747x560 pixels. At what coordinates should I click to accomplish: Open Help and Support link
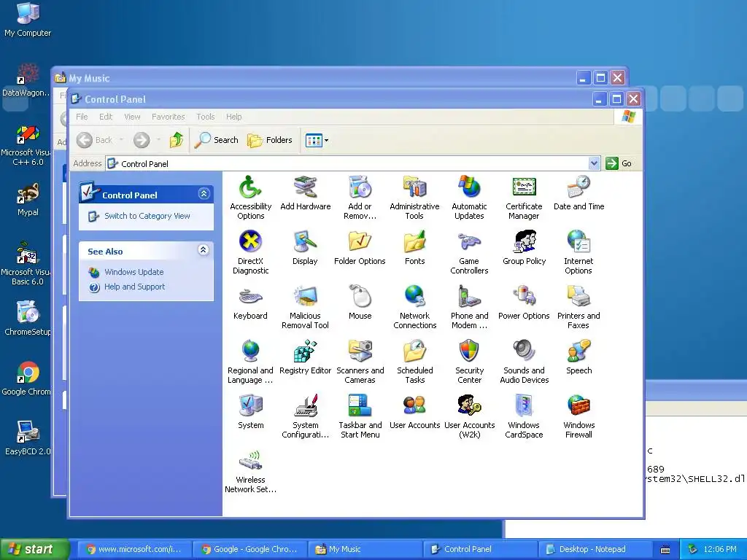[x=134, y=287]
